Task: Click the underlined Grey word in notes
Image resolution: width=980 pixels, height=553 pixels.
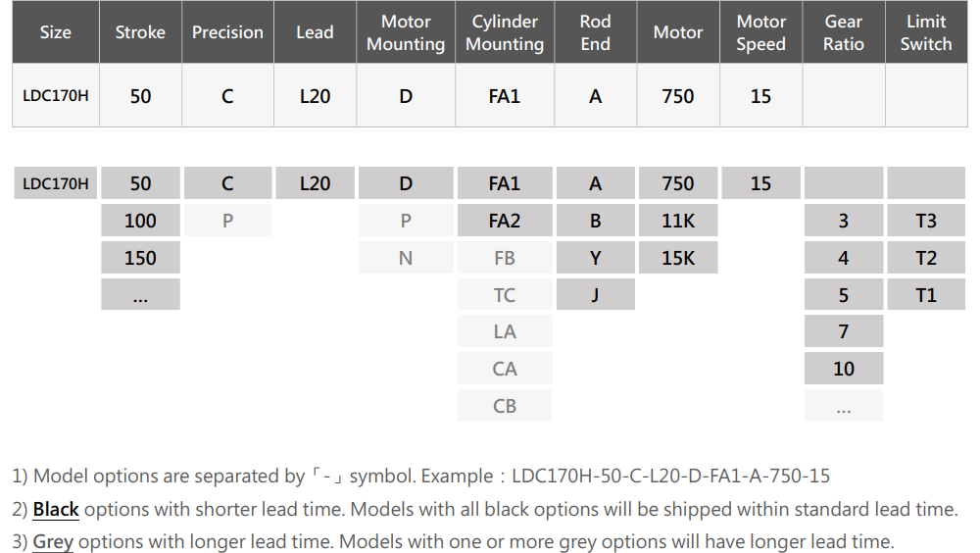Action: point(53,541)
